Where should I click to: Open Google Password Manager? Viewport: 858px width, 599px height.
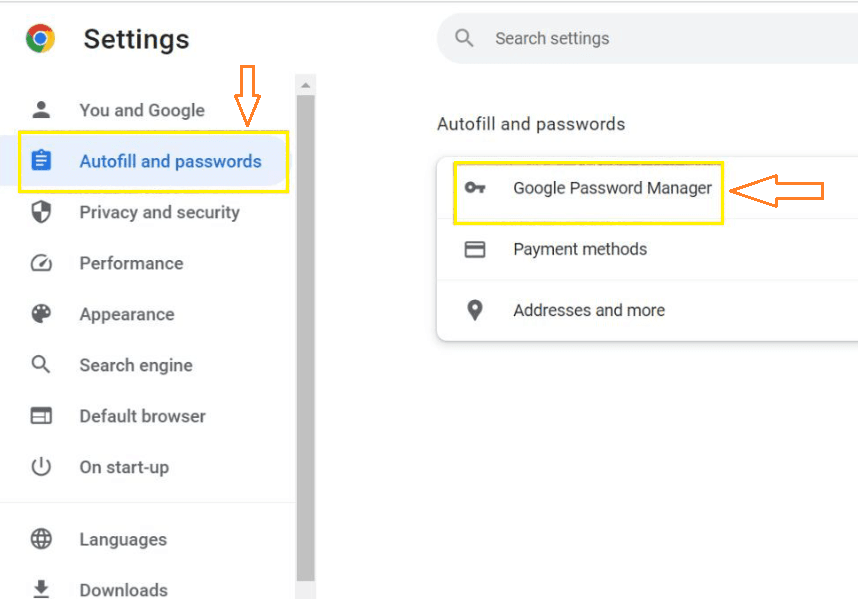pyautogui.click(x=647, y=188)
